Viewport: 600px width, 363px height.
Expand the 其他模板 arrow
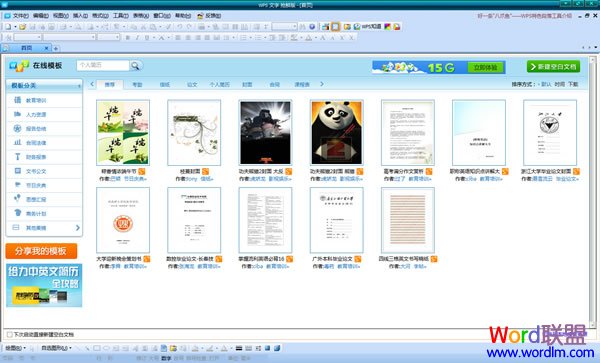tap(78, 228)
